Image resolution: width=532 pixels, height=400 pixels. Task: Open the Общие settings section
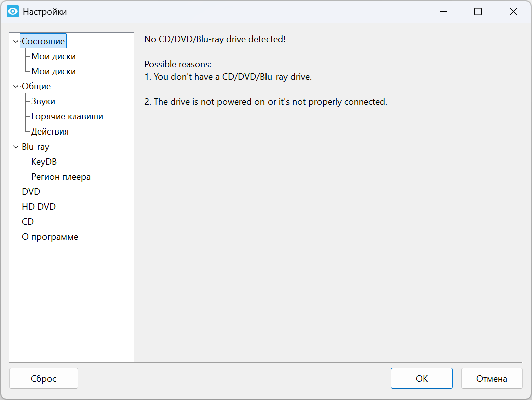(36, 86)
